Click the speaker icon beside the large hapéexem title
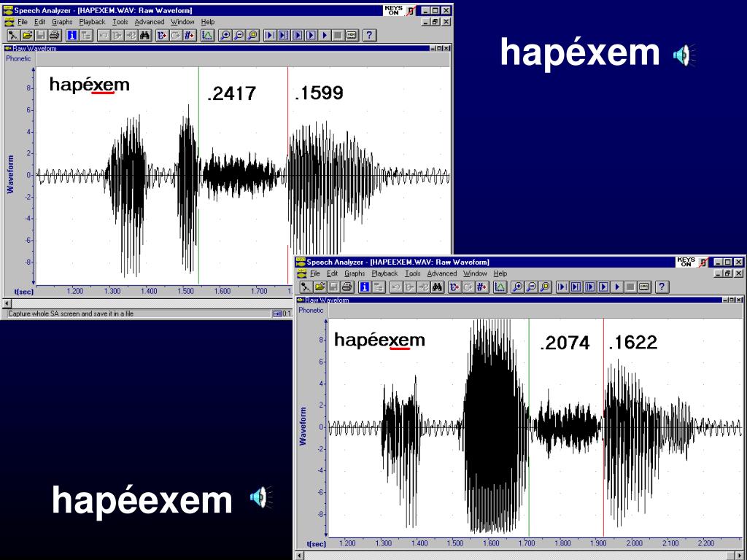Screen dimensions: 747x560 [x=261, y=497]
